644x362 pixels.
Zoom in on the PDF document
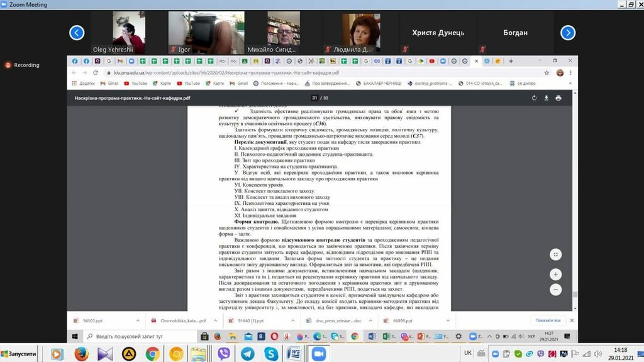555,275
